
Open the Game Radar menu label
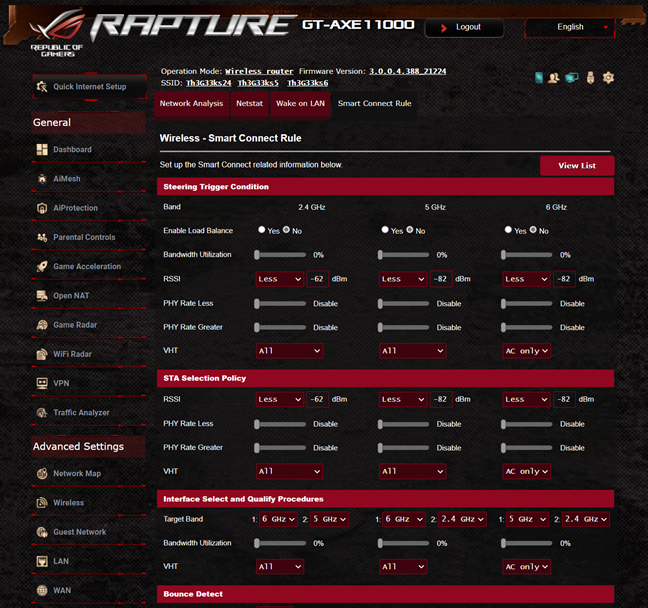click(75, 325)
